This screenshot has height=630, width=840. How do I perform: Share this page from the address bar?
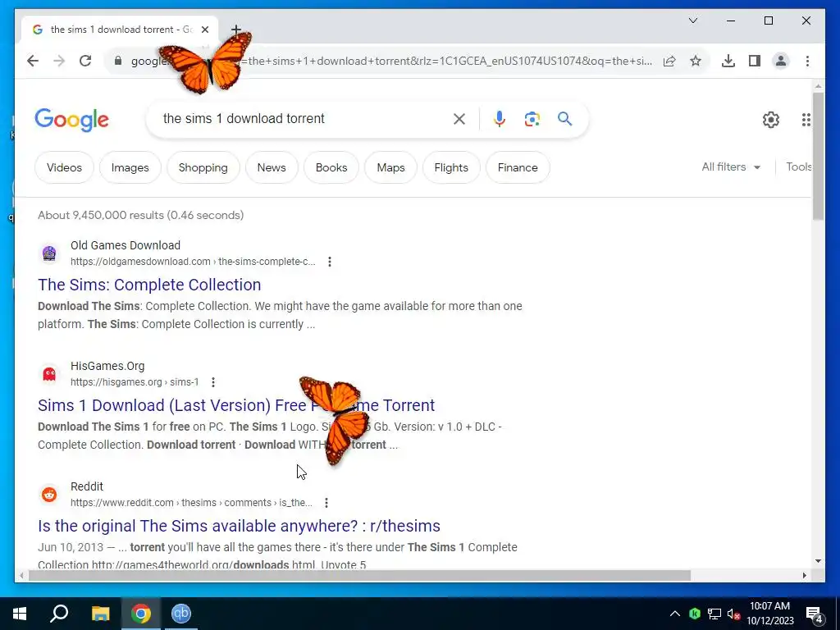[669, 61]
